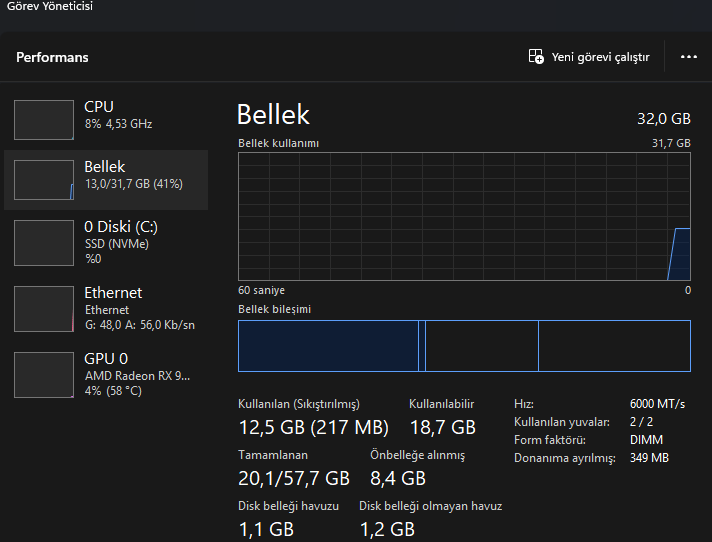Viewport: 712px width, 542px height.
Task: Click the Bellek bileşimi label
Action: [274, 309]
